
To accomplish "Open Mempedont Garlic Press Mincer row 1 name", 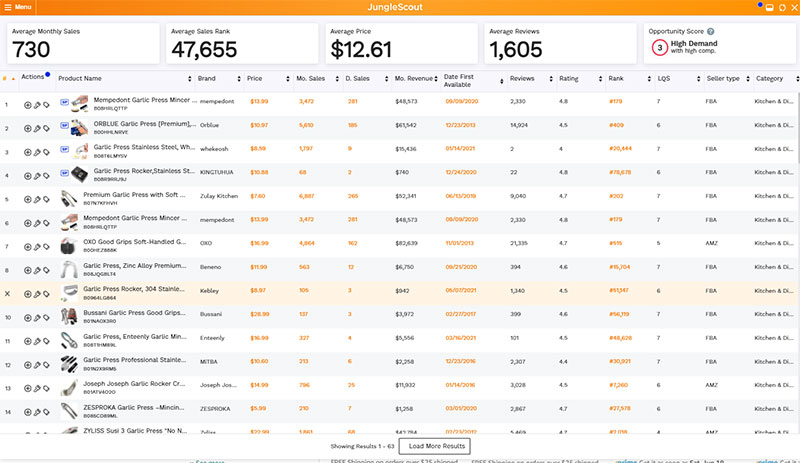I will click(145, 100).
